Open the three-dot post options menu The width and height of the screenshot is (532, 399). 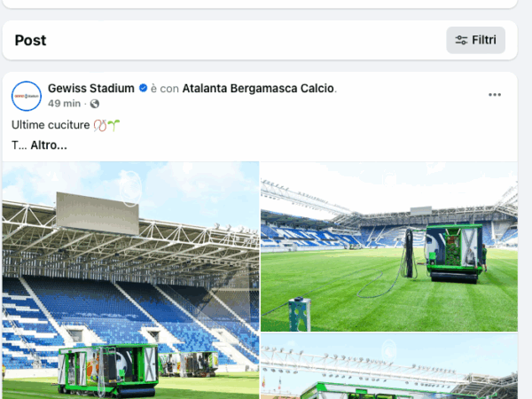tap(495, 95)
